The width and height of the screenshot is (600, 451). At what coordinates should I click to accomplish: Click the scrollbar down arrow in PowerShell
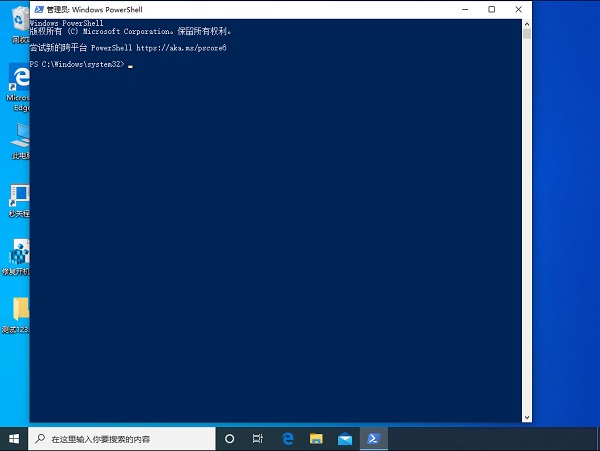527,417
